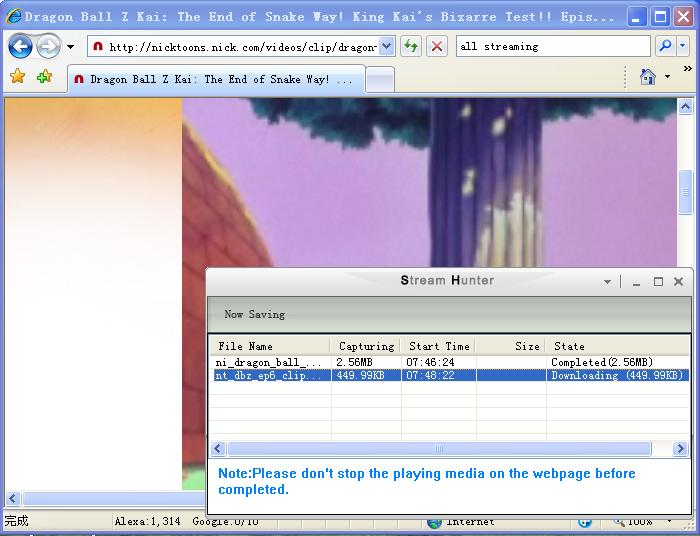Click Add to Favorites star-plus icon
The height and width of the screenshot is (536, 700).
44,76
